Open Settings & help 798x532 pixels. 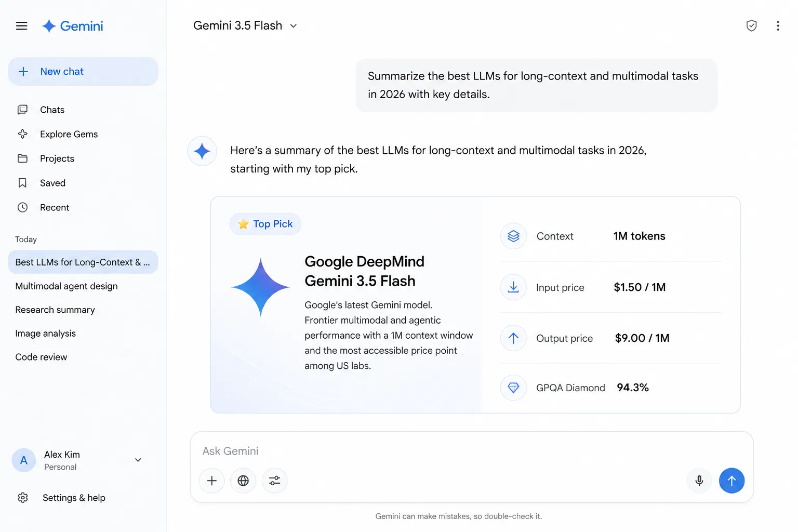[x=61, y=498]
